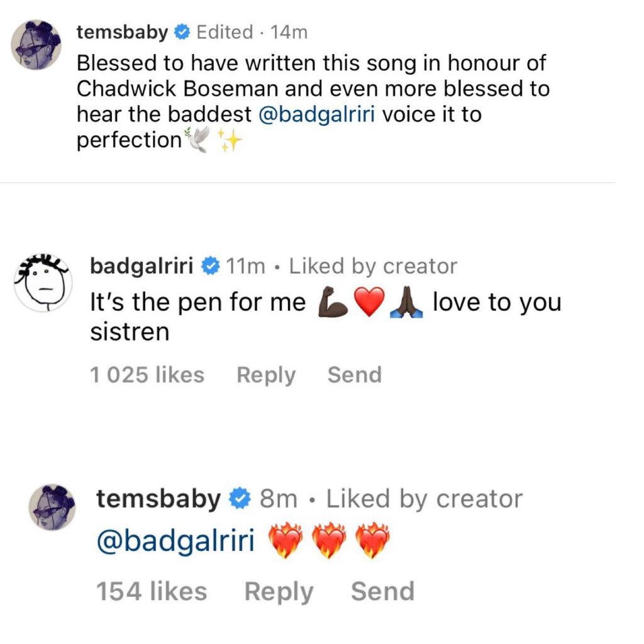Screen dimensions: 644x644
Task: Open the @badgalriri mention in temsbaby's reply
Action: (175, 541)
